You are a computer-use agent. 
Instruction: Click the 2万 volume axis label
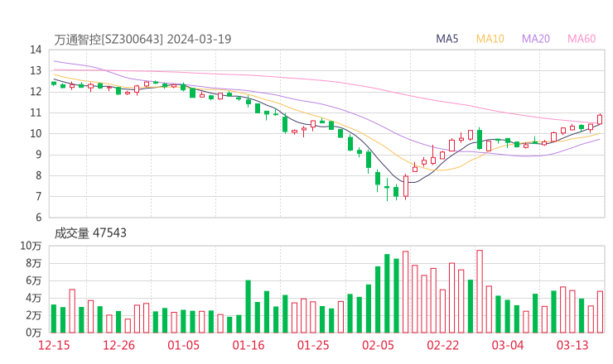pyautogui.click(x=34, y=315)
